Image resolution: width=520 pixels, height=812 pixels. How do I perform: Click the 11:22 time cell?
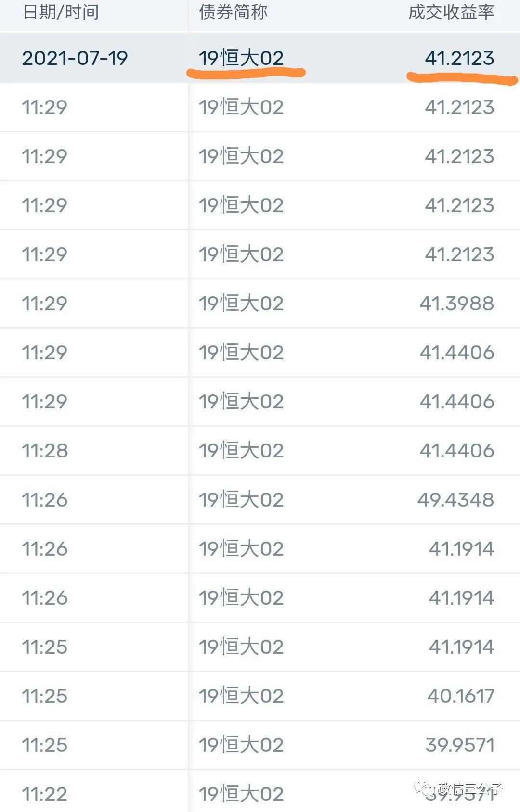[x=45, y=794]
